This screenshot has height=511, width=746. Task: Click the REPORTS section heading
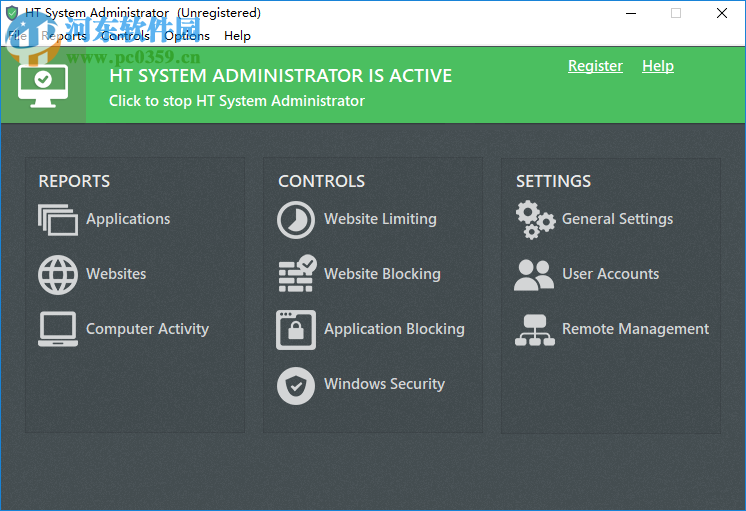[x=74, y=181]
